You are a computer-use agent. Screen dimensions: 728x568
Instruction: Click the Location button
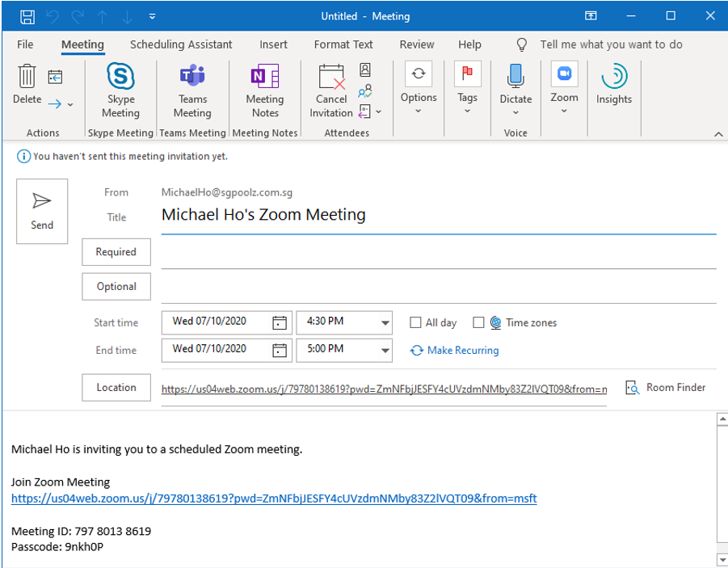[116, 387]
